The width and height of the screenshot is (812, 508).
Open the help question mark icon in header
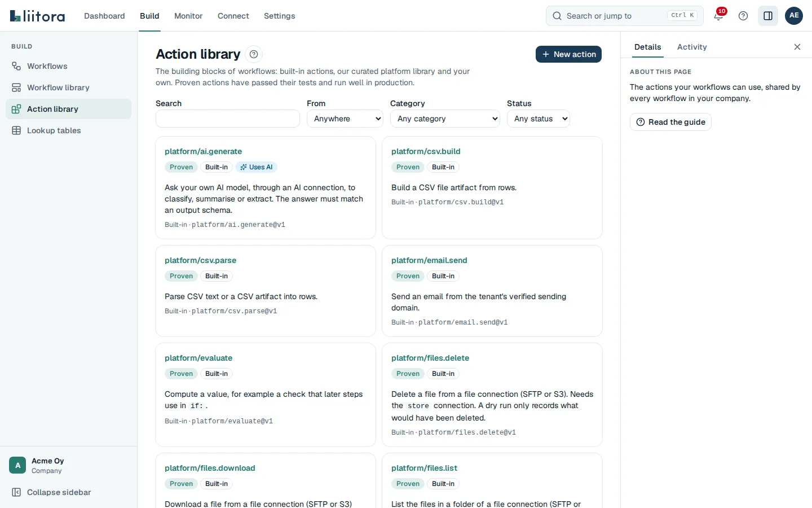[743, 16]
